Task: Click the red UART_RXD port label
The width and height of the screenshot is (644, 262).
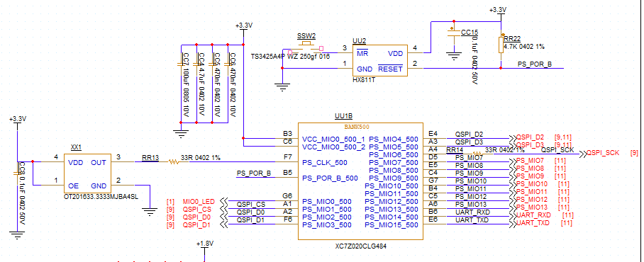Action: click(x=533, y=215)
